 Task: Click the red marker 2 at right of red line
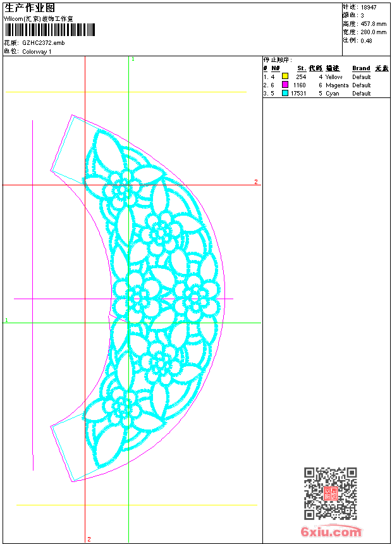click(x=256, y=182)
